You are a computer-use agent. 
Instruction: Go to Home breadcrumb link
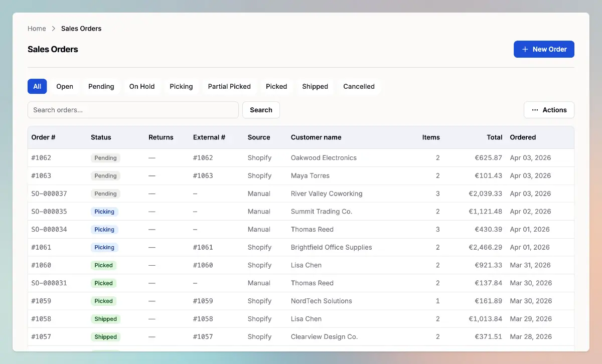tap(37, 29)
